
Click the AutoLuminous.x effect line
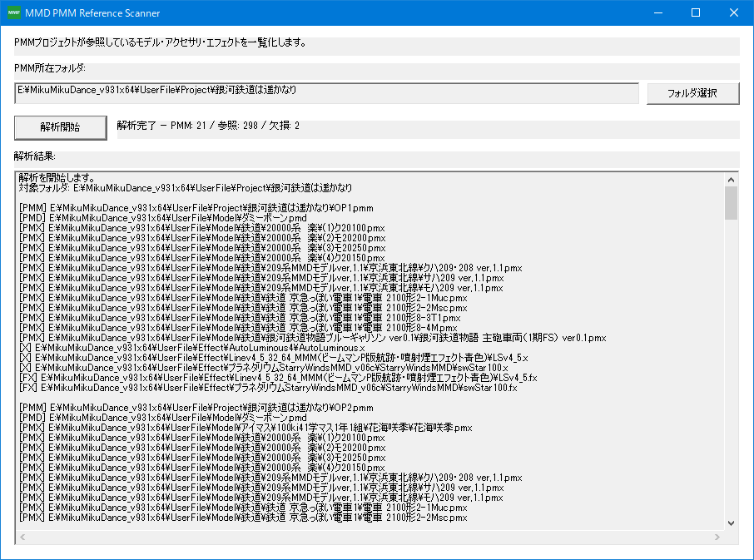(192, 348)
